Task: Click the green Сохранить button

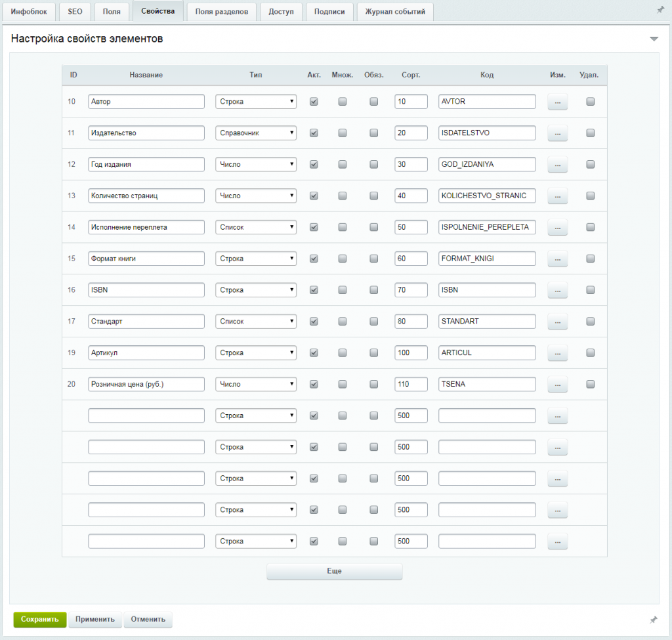Action: (x=40, y=620)
